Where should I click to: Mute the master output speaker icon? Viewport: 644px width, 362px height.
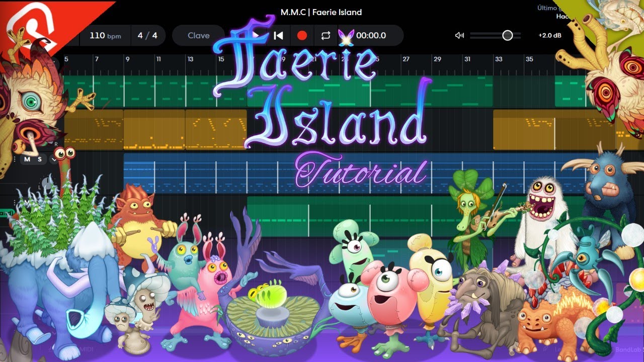459,35
